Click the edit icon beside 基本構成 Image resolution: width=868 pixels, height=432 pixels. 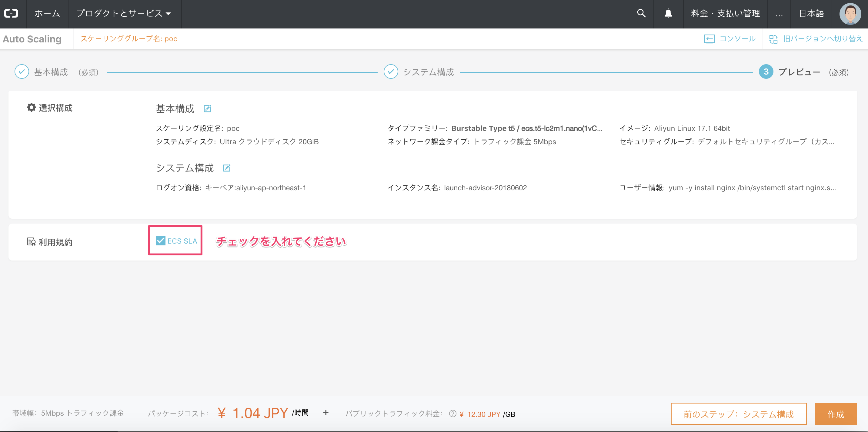click(207, 108)
